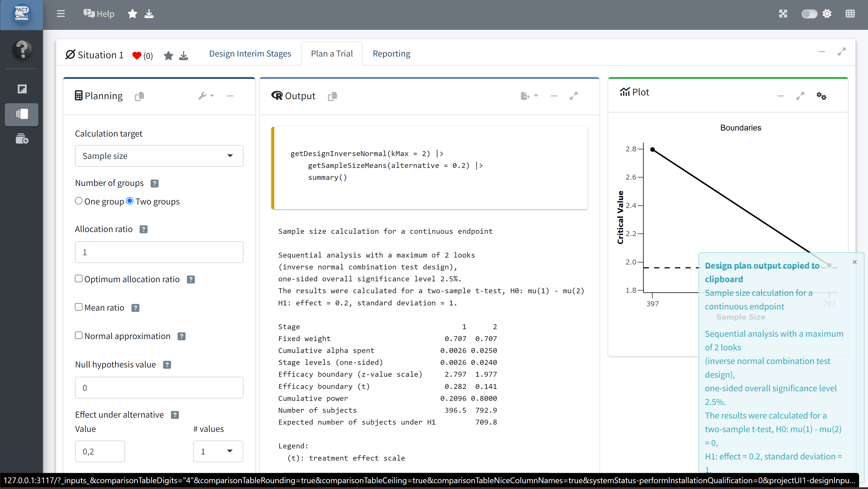Open the Output export dropdown
This screenshot has height=489, width=868.
pos(529,96)
